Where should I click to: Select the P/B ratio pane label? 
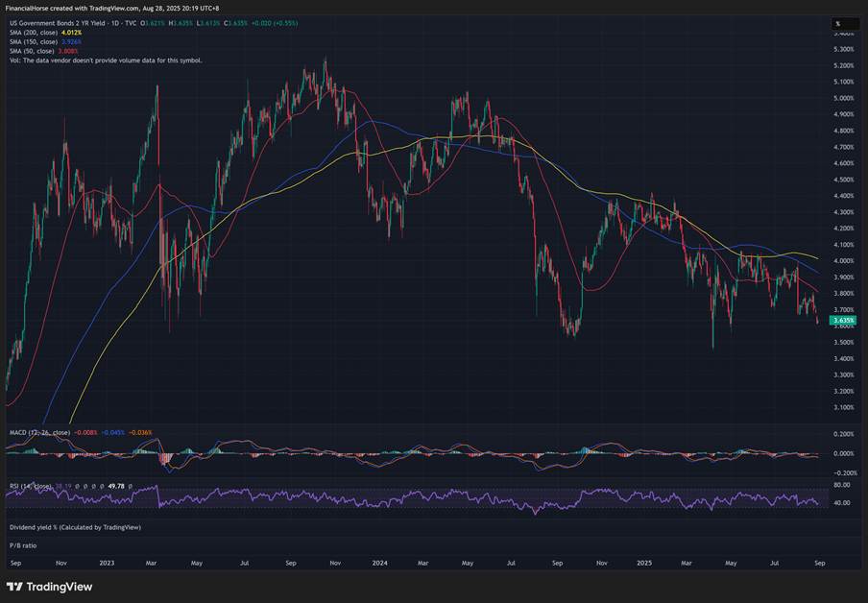[x=23, y=544]
